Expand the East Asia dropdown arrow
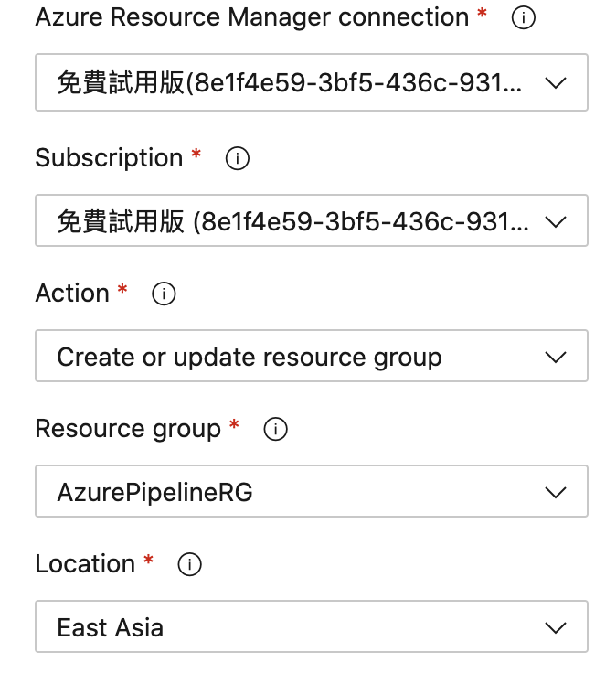This screenshot has height=673, width=616. click(556, 627)
